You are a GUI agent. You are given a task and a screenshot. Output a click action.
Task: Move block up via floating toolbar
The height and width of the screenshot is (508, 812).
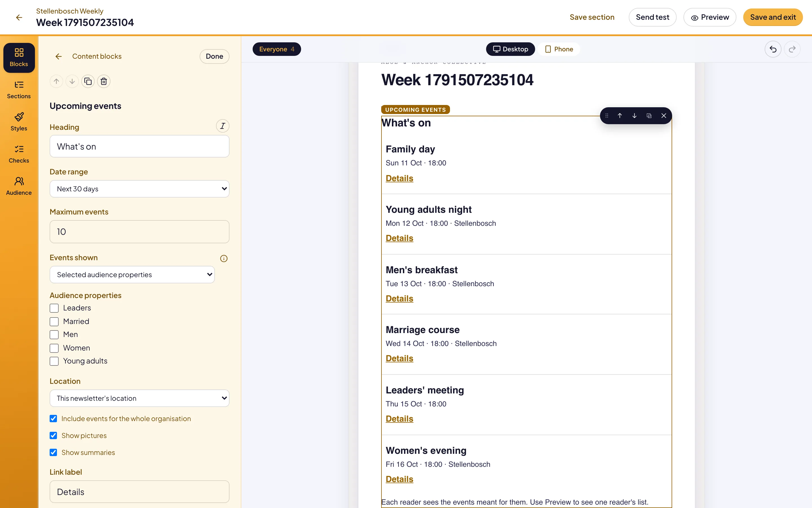click(x=620, y=116)
